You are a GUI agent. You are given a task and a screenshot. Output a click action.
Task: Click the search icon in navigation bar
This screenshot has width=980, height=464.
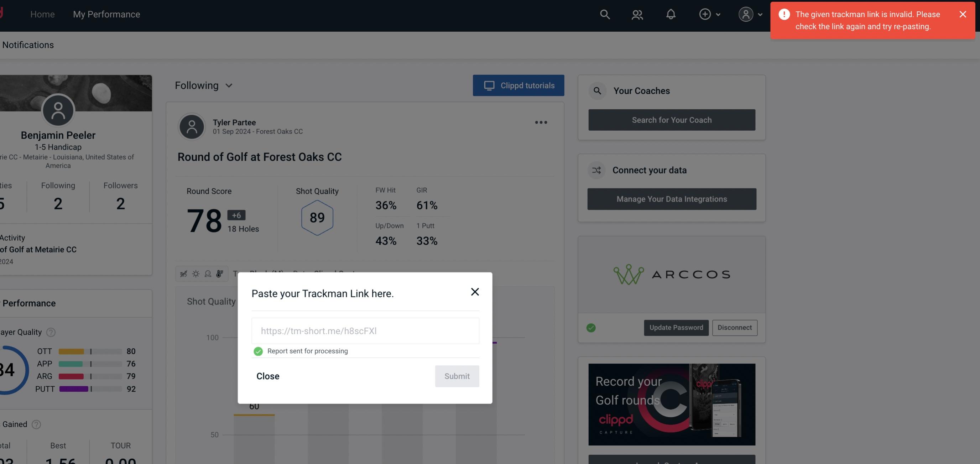tap(604, 14)
